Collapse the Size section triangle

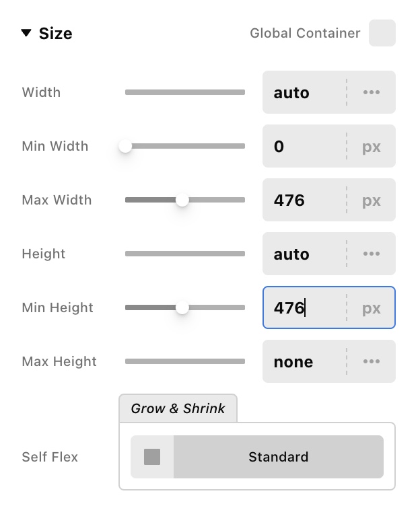26,33
